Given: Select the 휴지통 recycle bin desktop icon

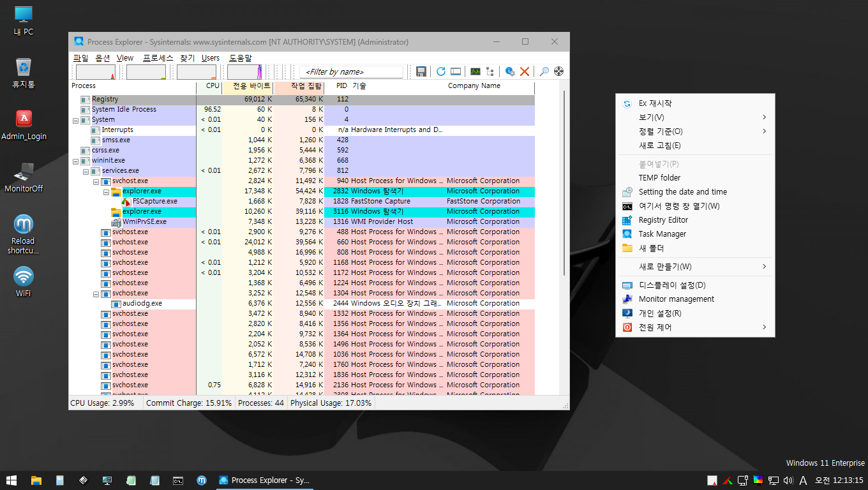Looking at the screenshot, I should (24, 73).
